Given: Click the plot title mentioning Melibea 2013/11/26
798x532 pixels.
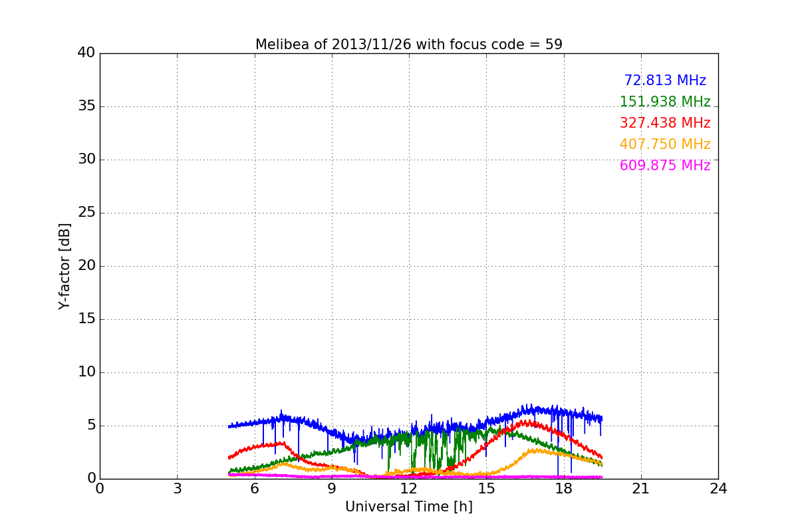Looking at the screenshot, I should tap(409, 45).
